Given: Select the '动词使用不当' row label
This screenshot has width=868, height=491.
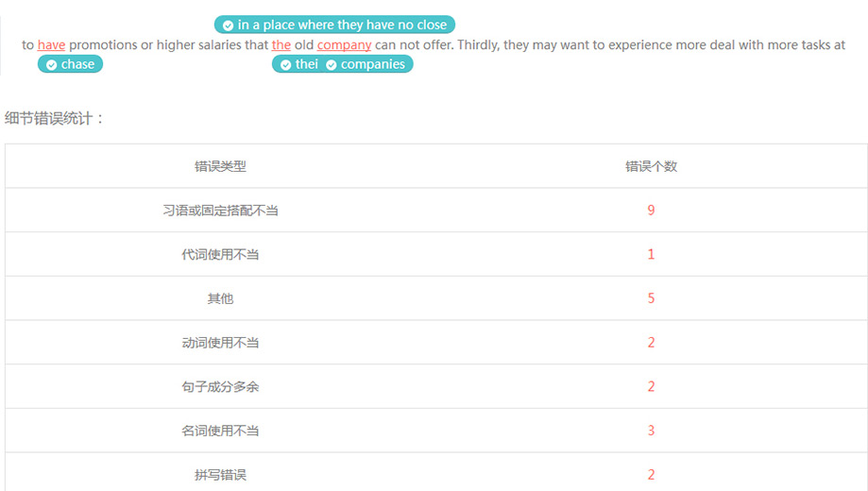Looking at the screenshot, I should pos(220,343).
